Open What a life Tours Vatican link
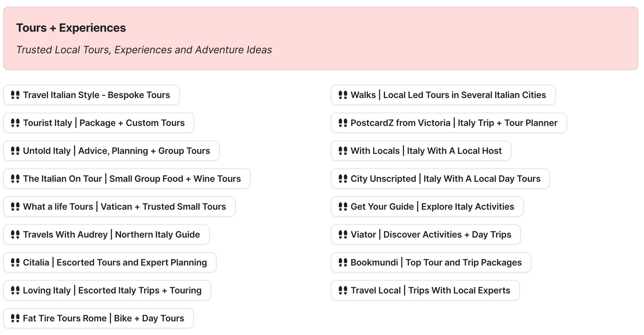644x335 pixels. (x=124, y=207)
